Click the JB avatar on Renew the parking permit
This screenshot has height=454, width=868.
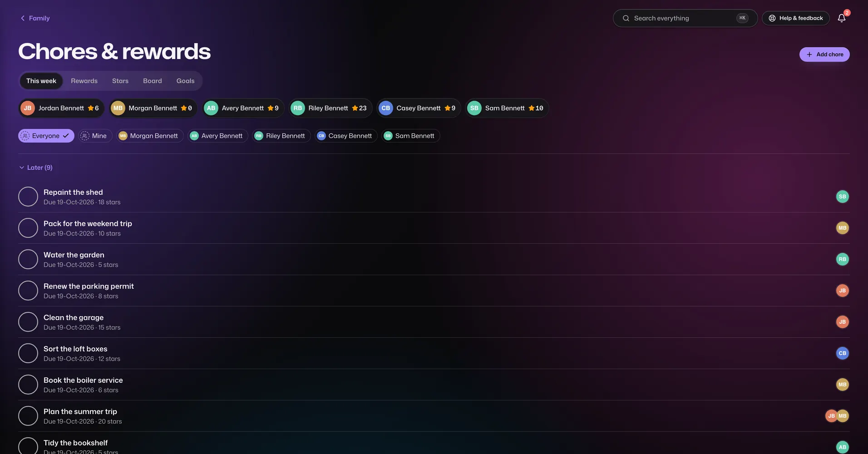tap(843, 291)
